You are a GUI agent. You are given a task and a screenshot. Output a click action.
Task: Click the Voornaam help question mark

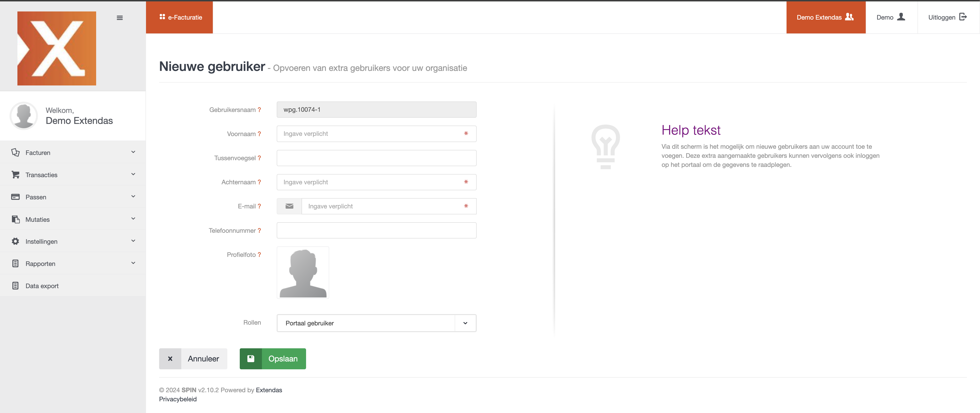point(259,134)
